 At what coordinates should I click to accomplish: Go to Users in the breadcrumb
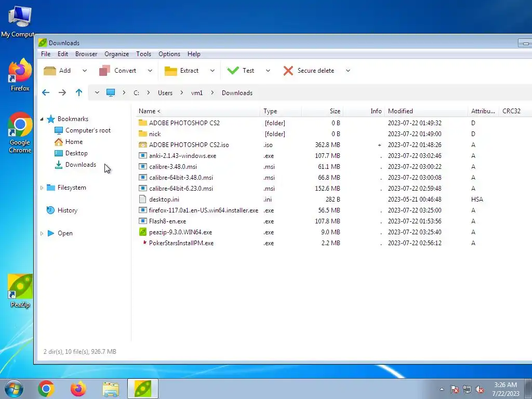click(165, 93)
